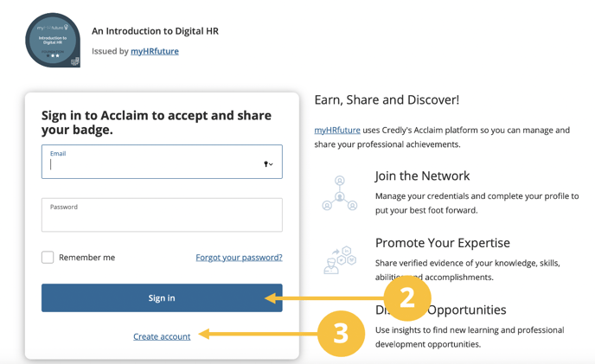Focus the Email input field
Image resolution: width=595 pixels, height=364 pixels.
151,163
